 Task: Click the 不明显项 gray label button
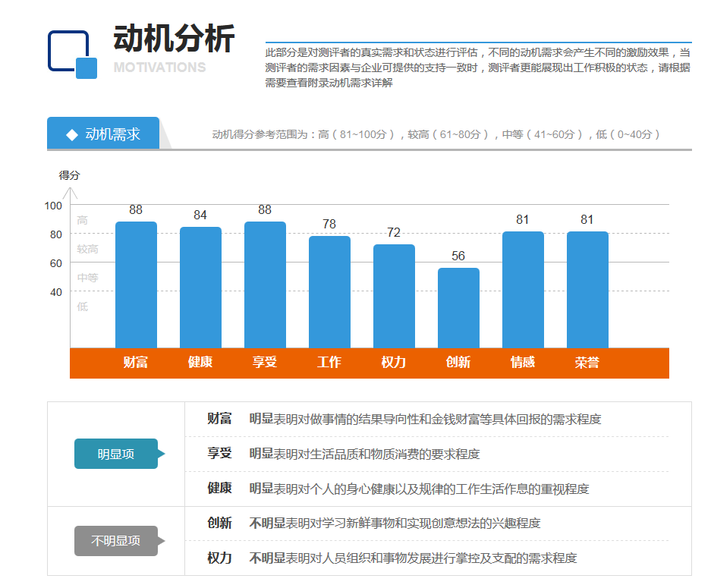click(x=116, y=541)
